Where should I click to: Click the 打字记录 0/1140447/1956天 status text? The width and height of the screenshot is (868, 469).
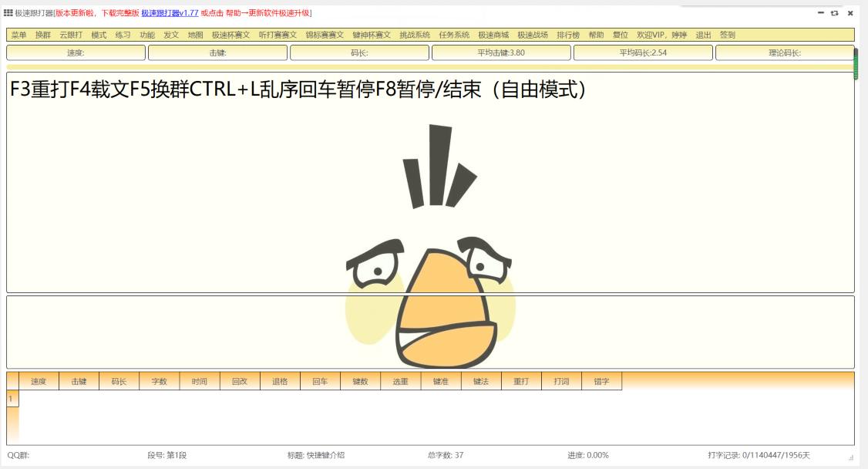(759, 455)
